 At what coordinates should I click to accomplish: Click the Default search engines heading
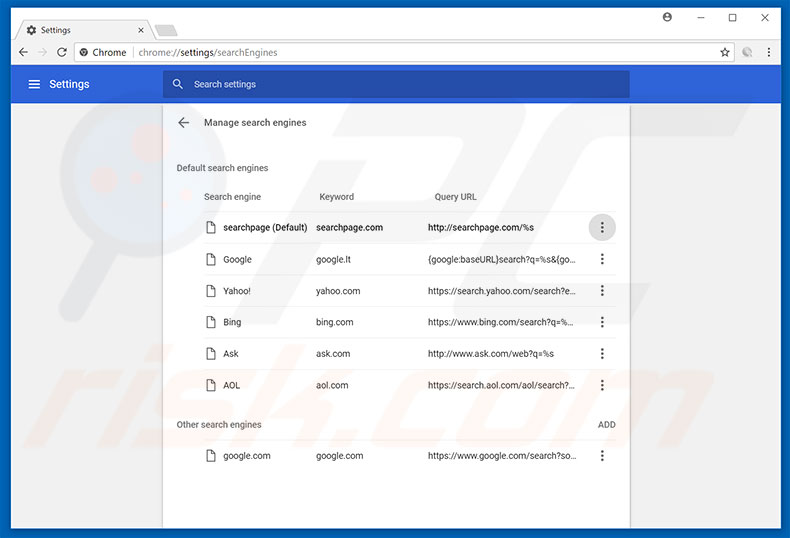[x=222, y=168]
